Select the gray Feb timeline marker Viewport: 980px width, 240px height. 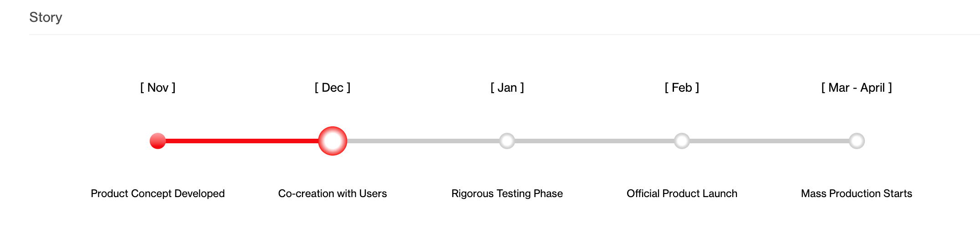682,141
